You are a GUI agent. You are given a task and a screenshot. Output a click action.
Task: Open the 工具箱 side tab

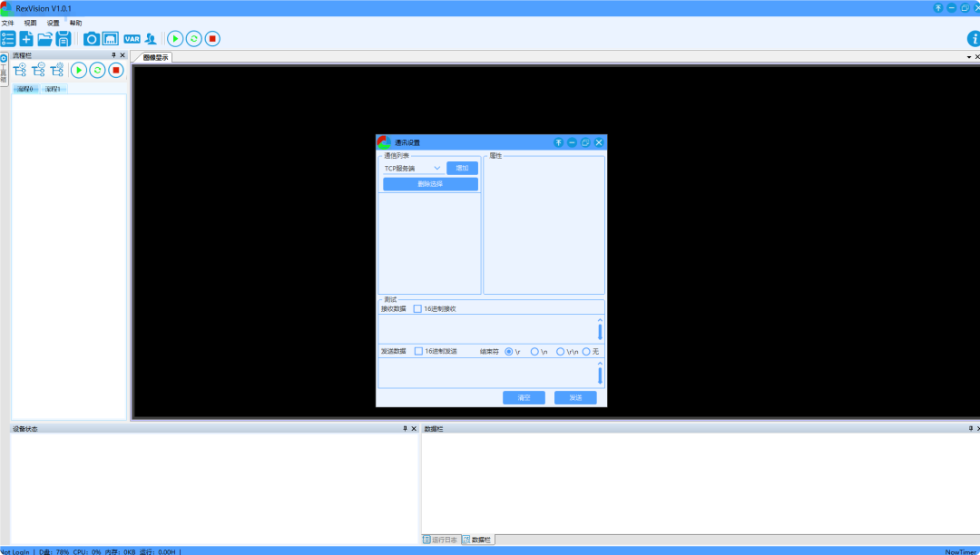(4, 69)
